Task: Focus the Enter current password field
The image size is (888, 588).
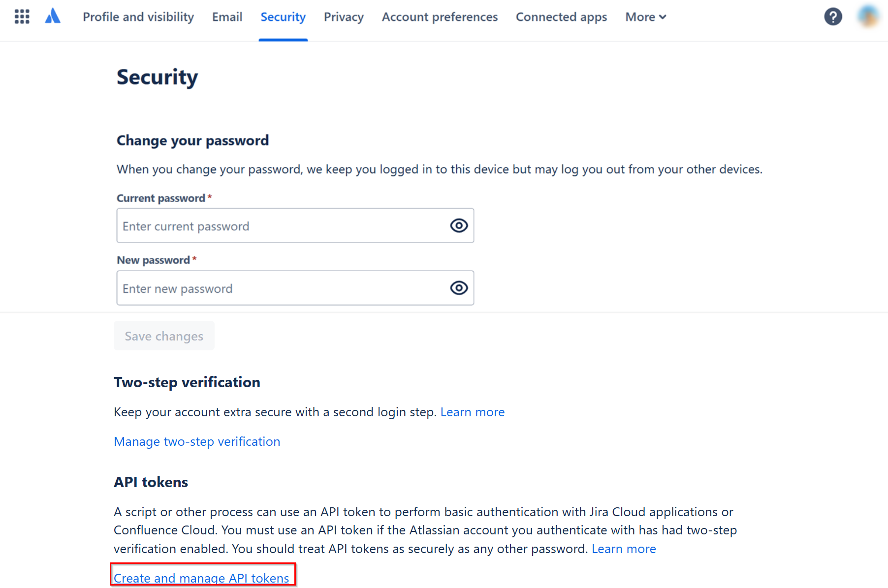Action: (x=276, y=225)
